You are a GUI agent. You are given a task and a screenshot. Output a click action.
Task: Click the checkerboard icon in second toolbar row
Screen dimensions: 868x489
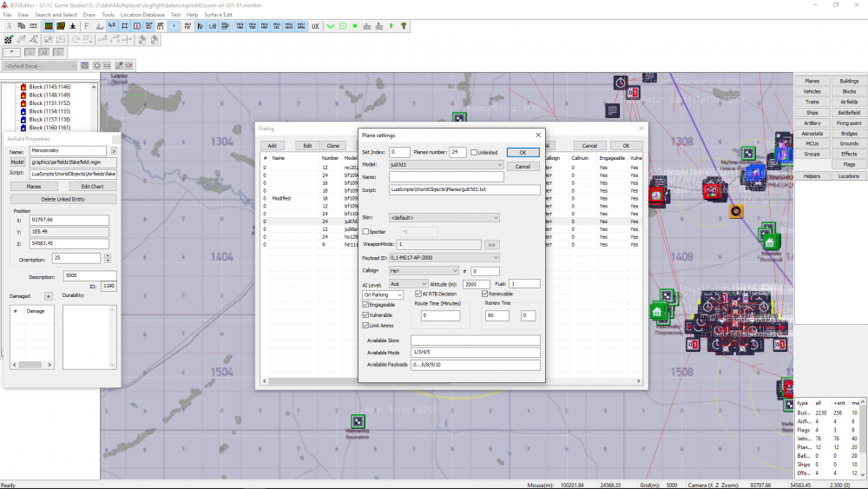9,40
